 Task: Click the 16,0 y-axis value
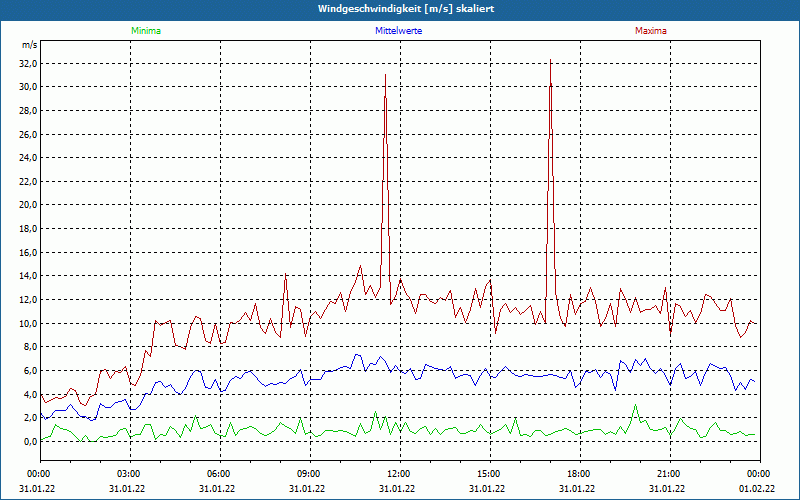pos(28,253)
